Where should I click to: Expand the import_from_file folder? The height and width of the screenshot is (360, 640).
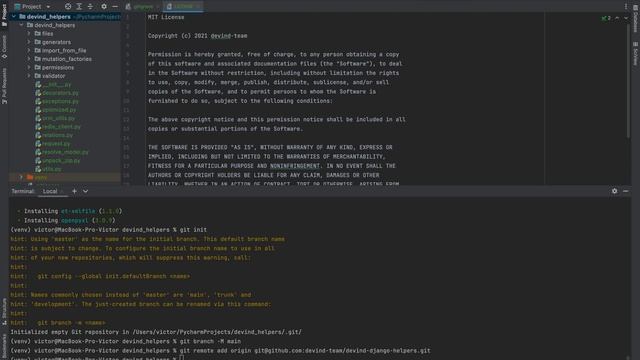tap(29, 51)
